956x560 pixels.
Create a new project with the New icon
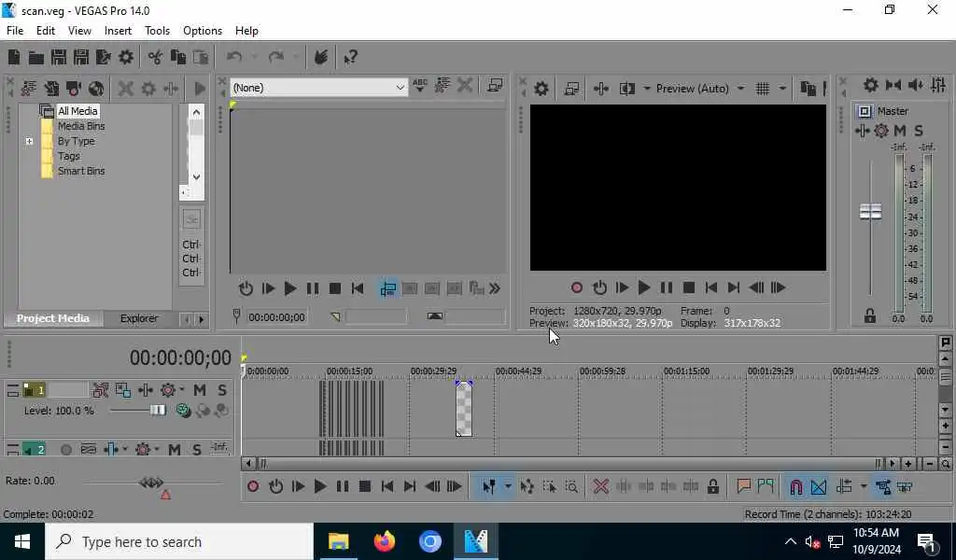[x=14, y=57]
